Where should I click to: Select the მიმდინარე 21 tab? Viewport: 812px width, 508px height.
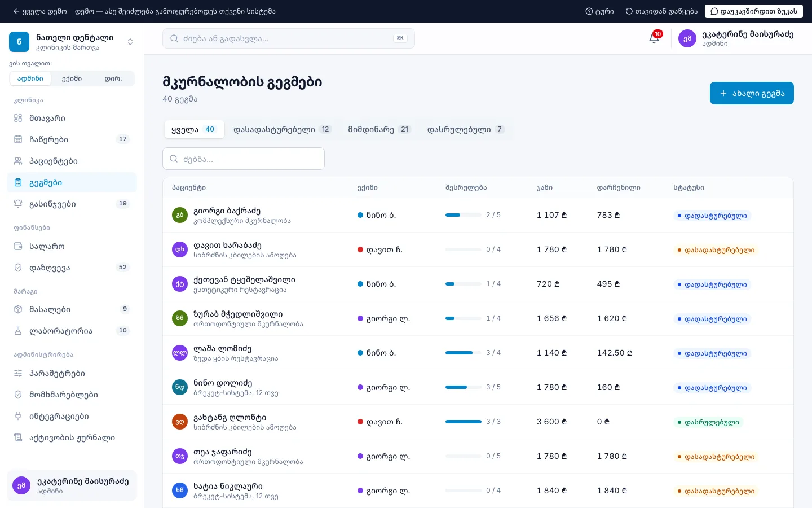pyautogui.click(x=379, y=129)
